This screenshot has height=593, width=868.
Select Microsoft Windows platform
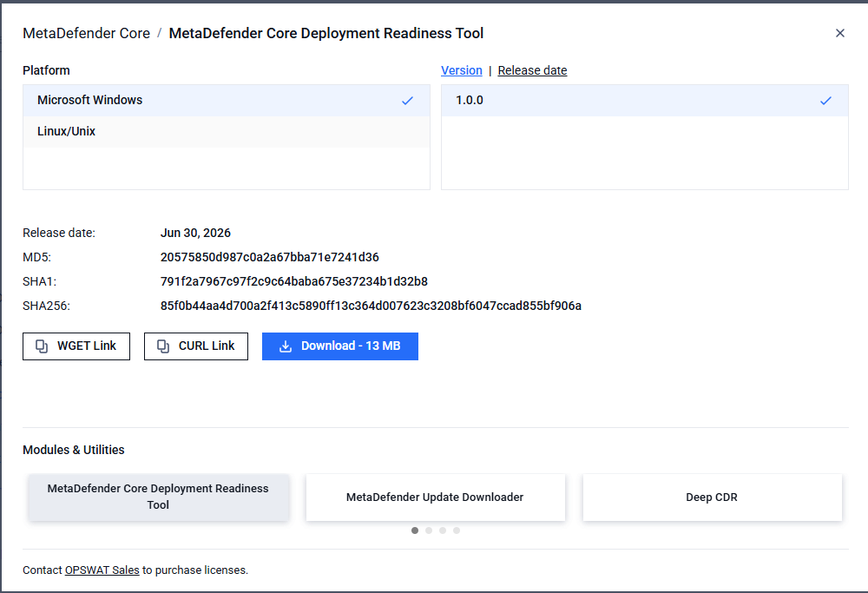coord(227,100)
